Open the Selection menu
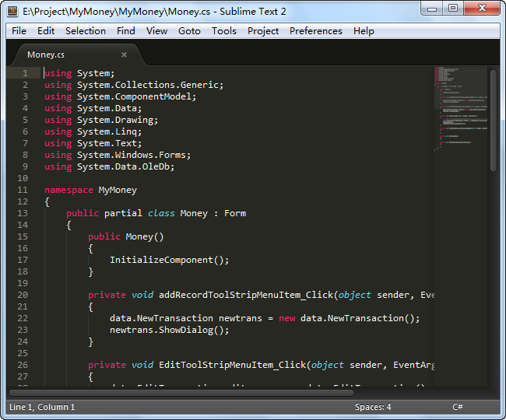Viewport: 506px width, 420px height. (x=86, y=31)
